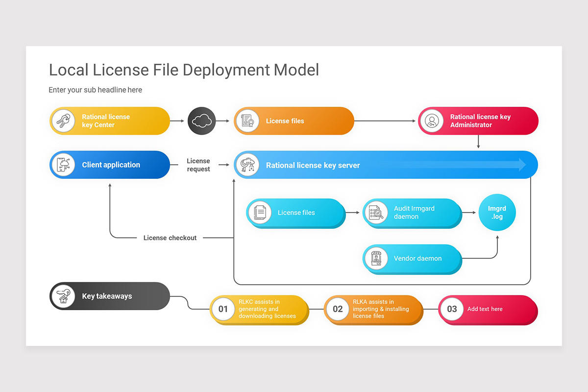
Task: Click the cloud download icon on Rational license key server
Action: (x=248, y=165)
